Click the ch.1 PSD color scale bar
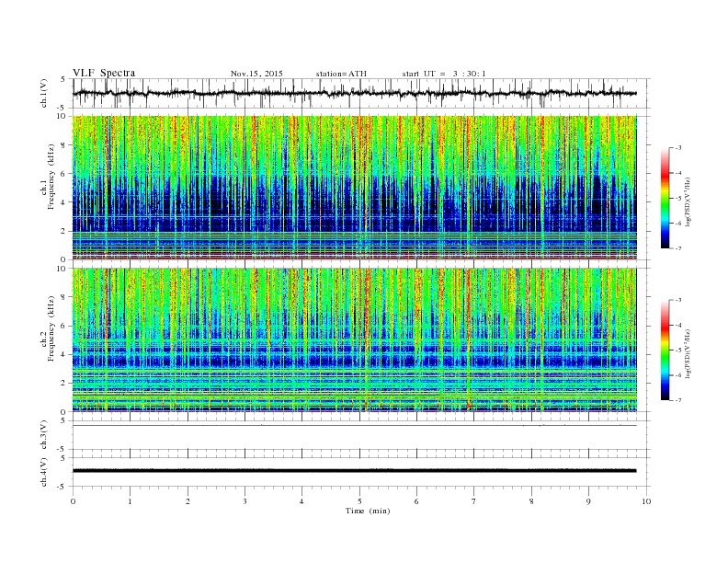 tap(665, 198)
